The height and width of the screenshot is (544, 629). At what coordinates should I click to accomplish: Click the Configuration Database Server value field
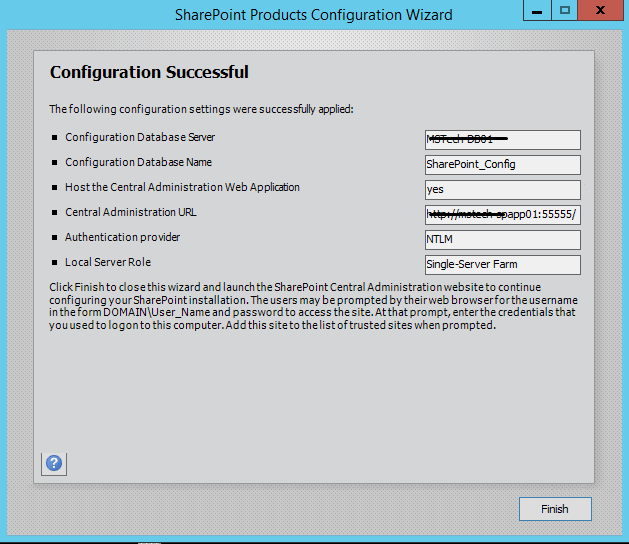pos(502,140)
